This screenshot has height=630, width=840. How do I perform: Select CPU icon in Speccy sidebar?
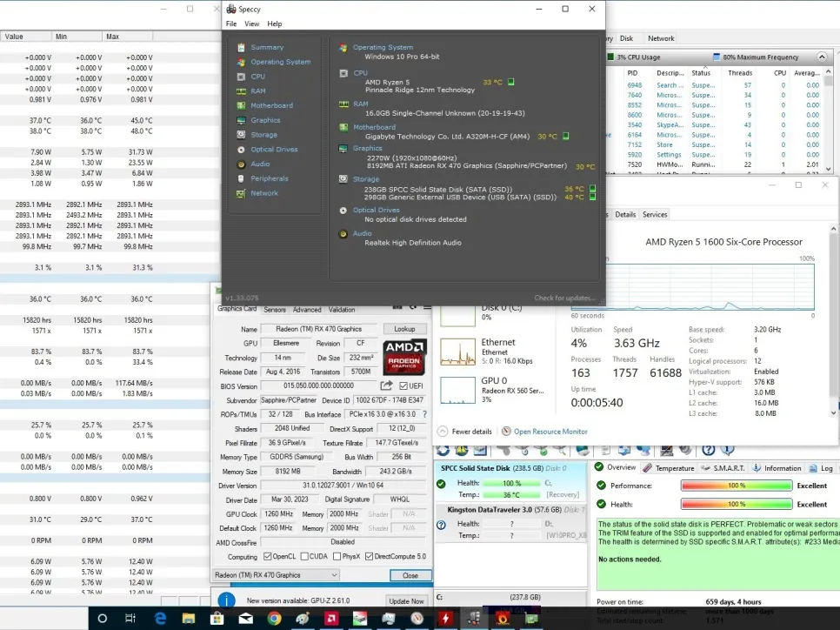point(241,77)
